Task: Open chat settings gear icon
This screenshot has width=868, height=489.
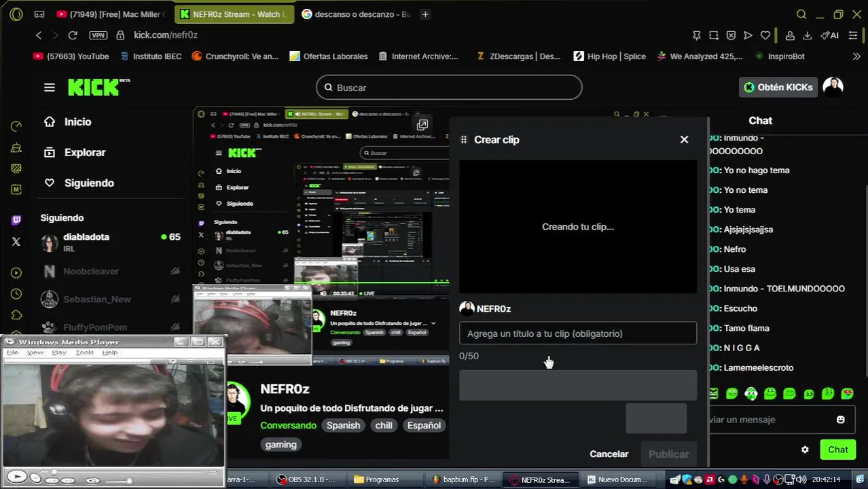Action: tap(805, 450)
